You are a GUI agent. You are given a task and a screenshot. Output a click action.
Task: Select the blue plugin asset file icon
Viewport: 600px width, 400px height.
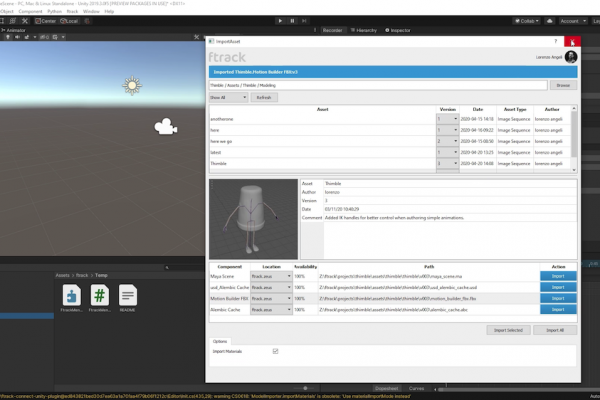click(x=72, y=295)
